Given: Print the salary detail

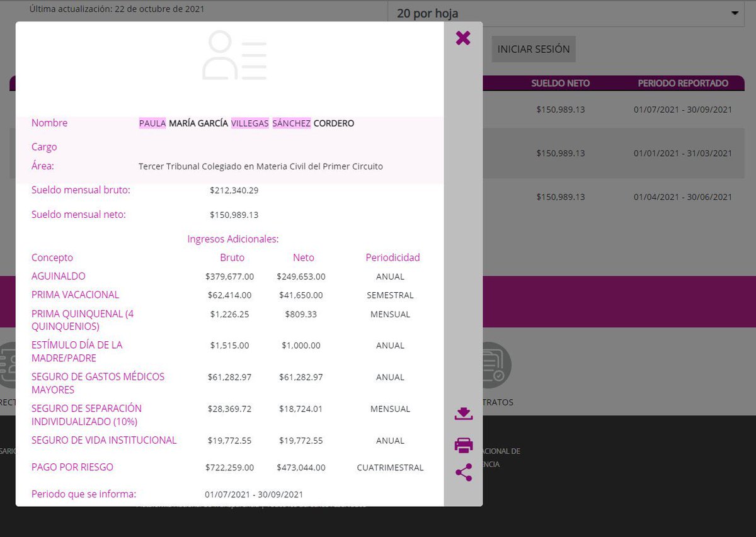Looking at the screenshot, I should (x=464, y=445).
